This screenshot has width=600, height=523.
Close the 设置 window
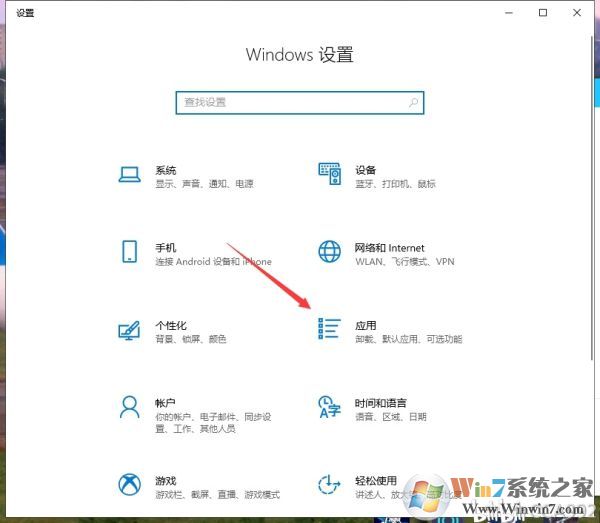click(x=577, y=13)
